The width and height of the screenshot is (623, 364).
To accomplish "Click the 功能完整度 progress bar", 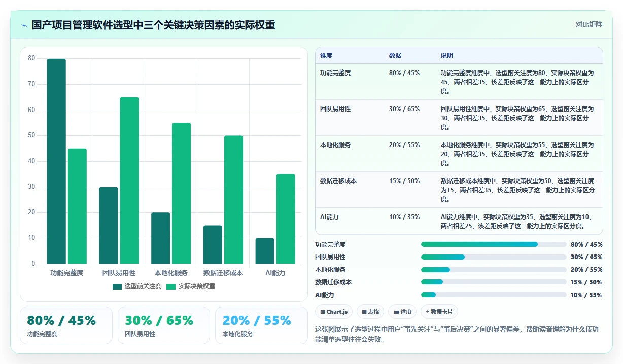I will pos(494,244).
